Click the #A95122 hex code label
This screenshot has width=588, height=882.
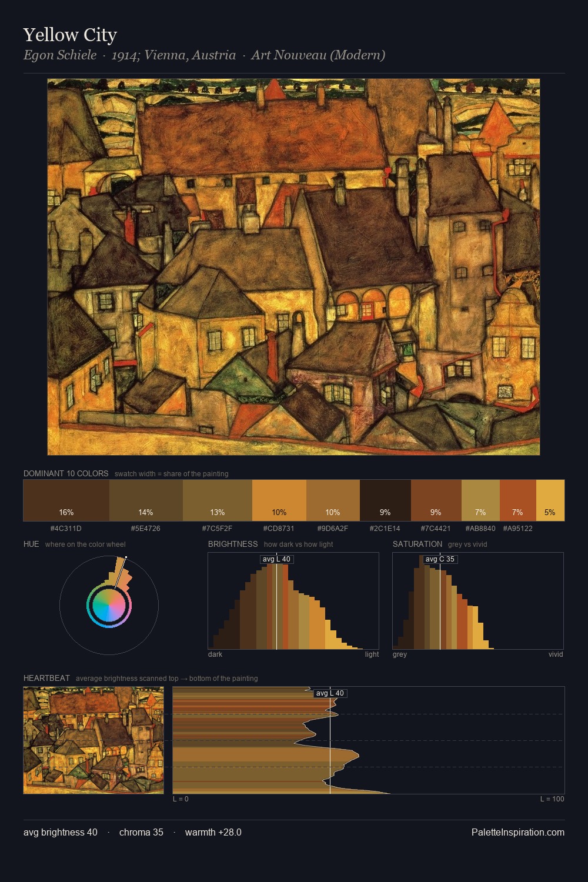click(517, 529)
